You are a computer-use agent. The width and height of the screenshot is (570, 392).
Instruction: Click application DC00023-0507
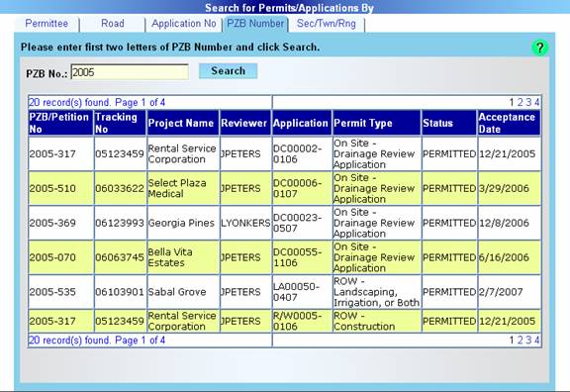tap(297, 223)
